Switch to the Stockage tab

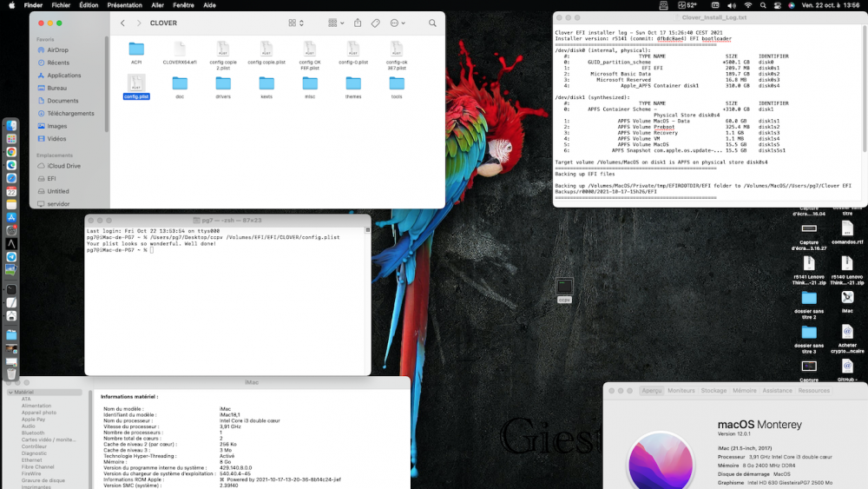713,391
